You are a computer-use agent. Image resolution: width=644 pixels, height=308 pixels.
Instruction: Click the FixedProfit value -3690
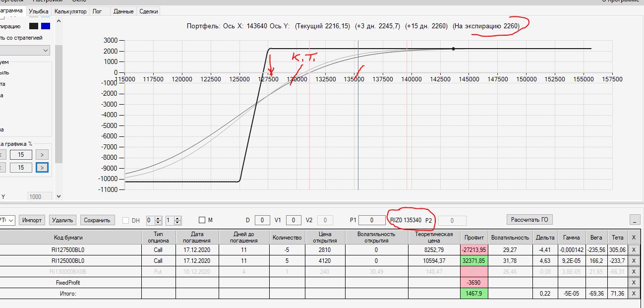click(x=474, y=283)
